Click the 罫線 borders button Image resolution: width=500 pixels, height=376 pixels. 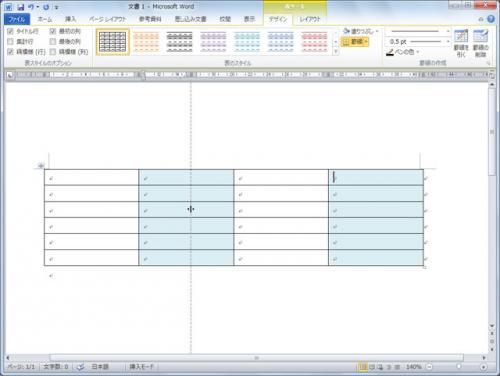pos(354,42)
